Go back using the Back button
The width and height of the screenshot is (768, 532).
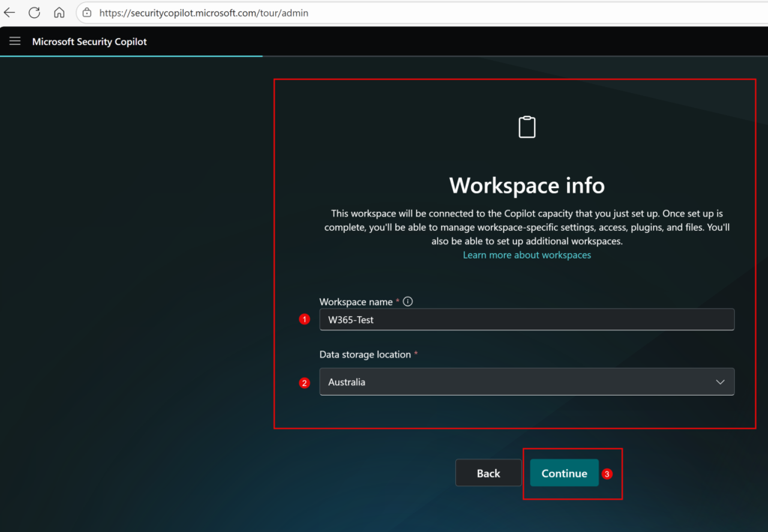coord(488,473)
